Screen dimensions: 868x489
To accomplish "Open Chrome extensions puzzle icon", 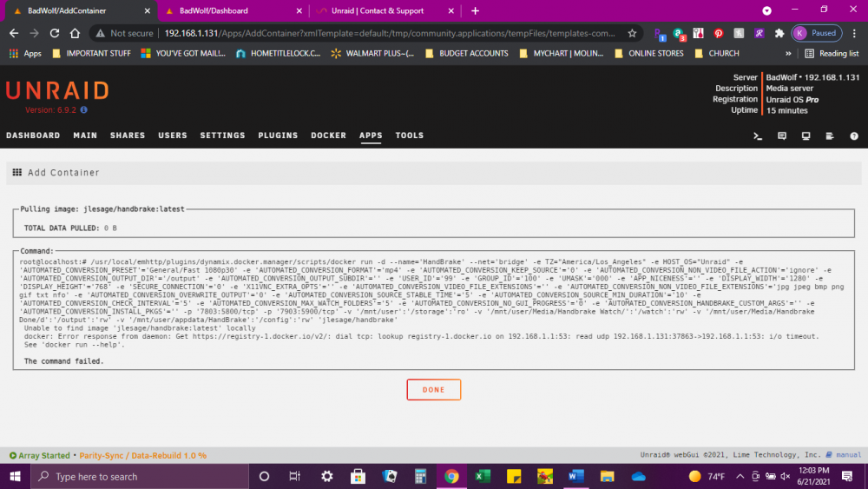I will (779, 33).
